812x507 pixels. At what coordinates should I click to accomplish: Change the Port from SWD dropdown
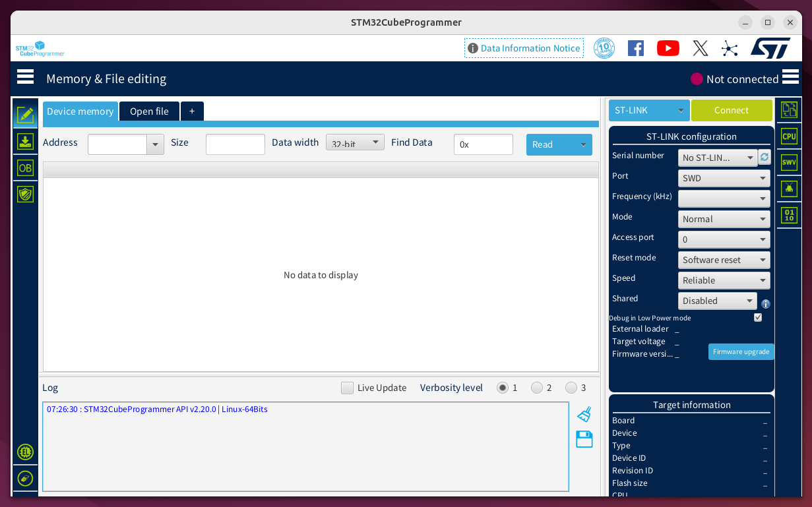click(x=724, y=178)
